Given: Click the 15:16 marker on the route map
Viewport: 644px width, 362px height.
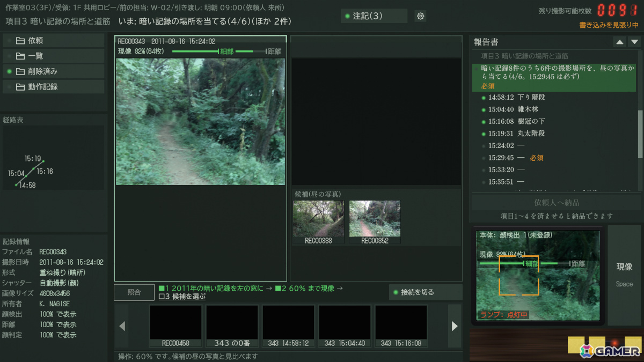Looking at the screenshot, I should coord(33,169).
